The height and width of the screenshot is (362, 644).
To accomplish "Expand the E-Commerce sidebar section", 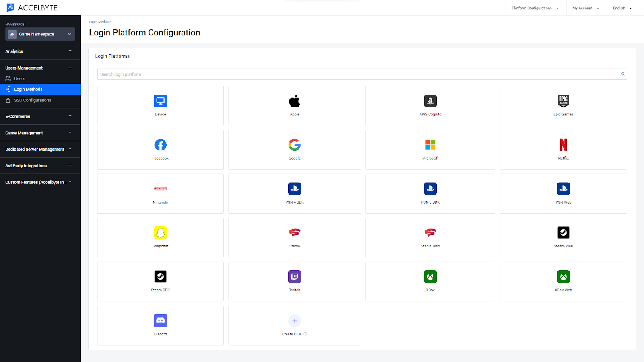I will click(x=40, y=117).
